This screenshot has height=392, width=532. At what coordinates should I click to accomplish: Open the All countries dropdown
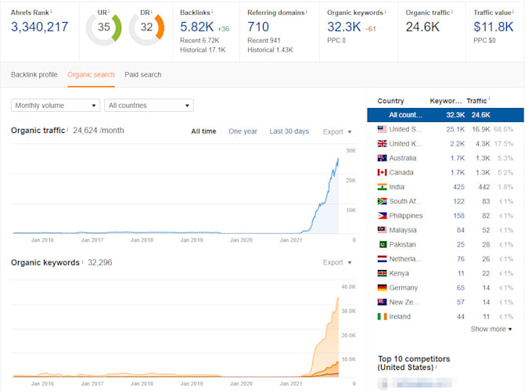tap(149, 106)
